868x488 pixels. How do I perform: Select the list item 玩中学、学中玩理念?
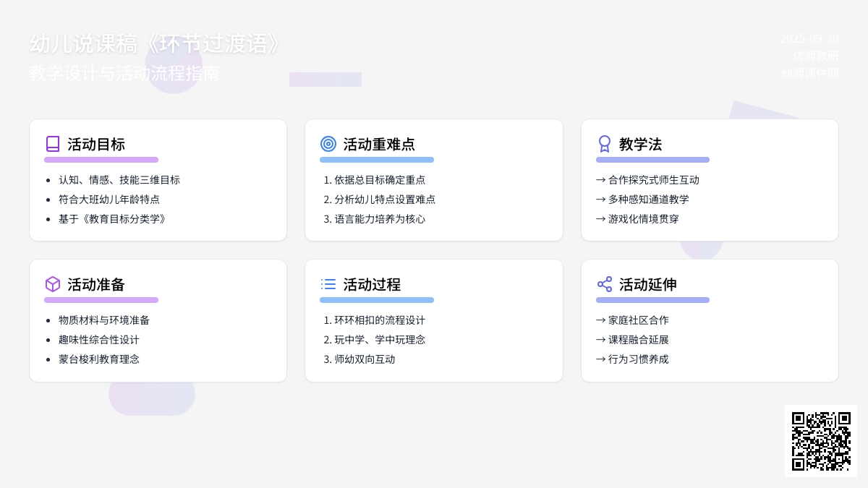pyautogui.click(x=380, y=340)
